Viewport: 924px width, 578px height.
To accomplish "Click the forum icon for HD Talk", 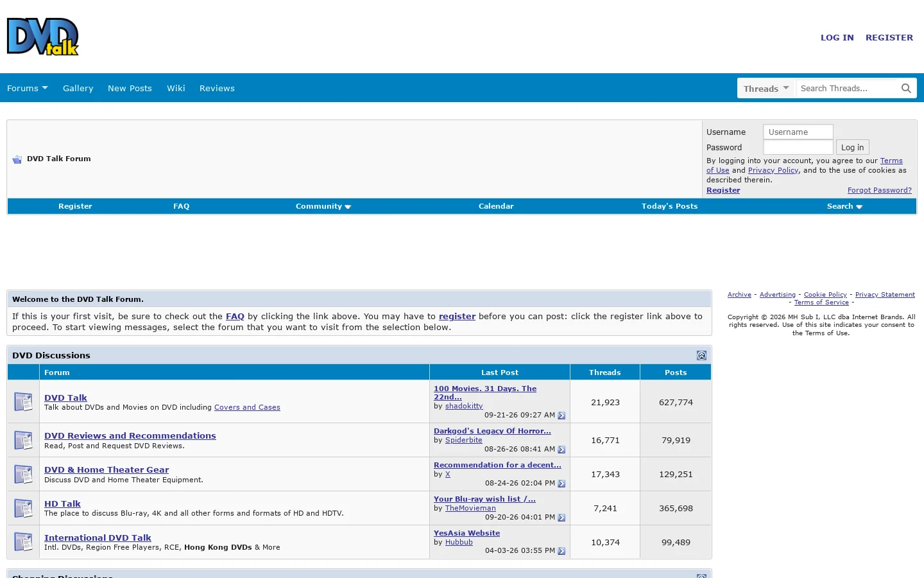I will [x=23, y=508].
